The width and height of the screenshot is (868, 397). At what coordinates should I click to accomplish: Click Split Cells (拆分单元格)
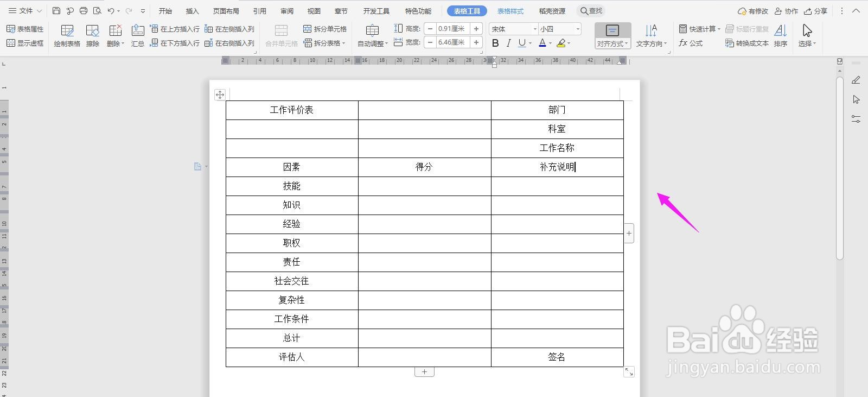[325, 29]
